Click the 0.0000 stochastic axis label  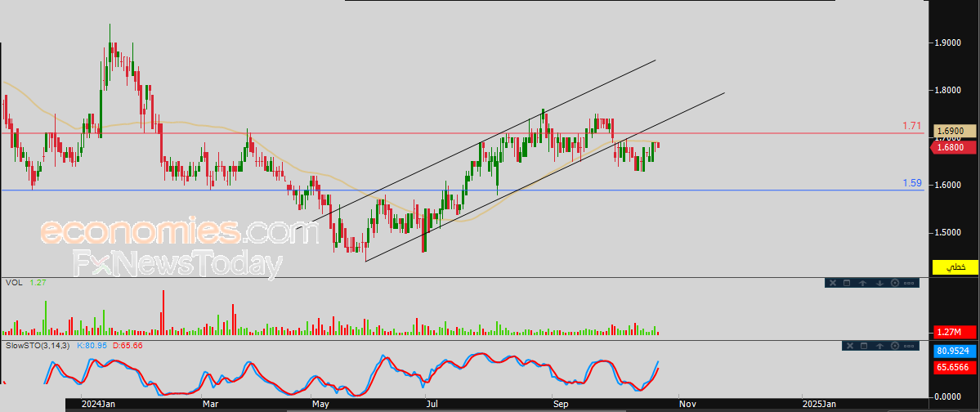click(948, 397)
